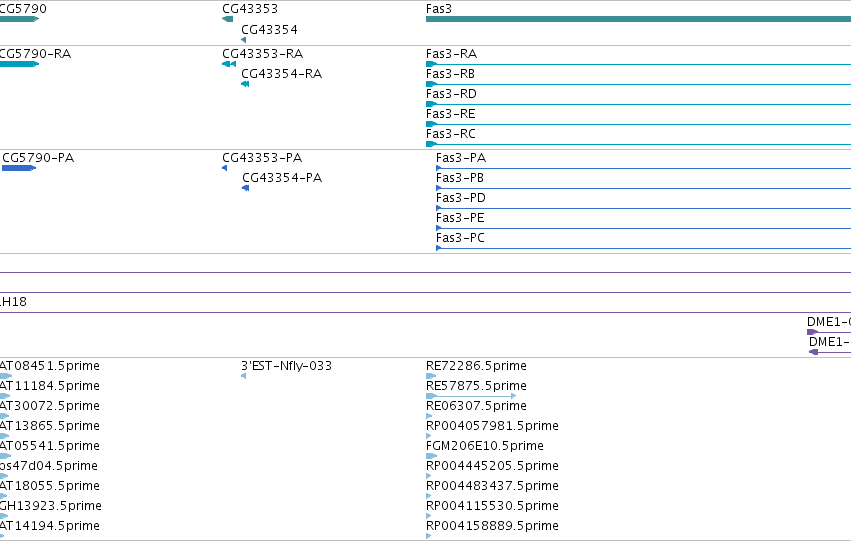851x541 pixels.
Task: Select the Fas3 gene bar
Action: (638, 19)
